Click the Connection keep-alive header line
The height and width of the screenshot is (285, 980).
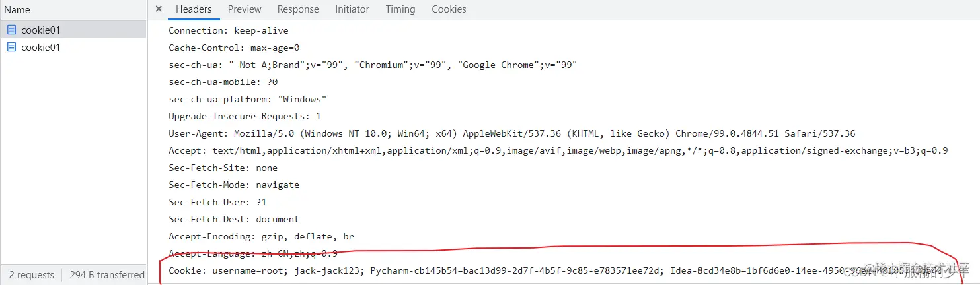pos(229,30)
